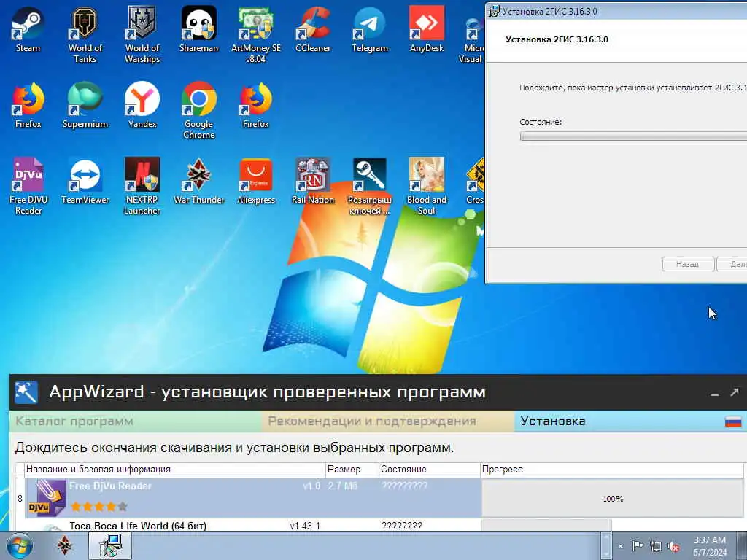Minimize the AppWizard window
Viewport: 747px width, 560px height.
point(715,393)
